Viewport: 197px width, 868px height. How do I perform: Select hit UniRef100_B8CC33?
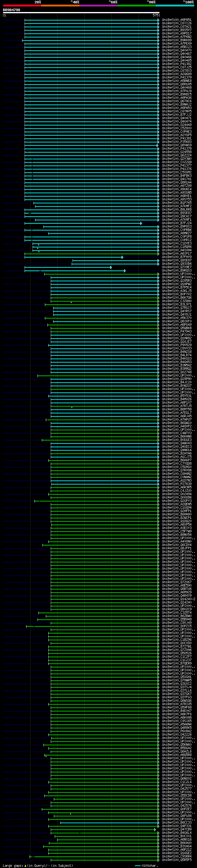point(176,822)
